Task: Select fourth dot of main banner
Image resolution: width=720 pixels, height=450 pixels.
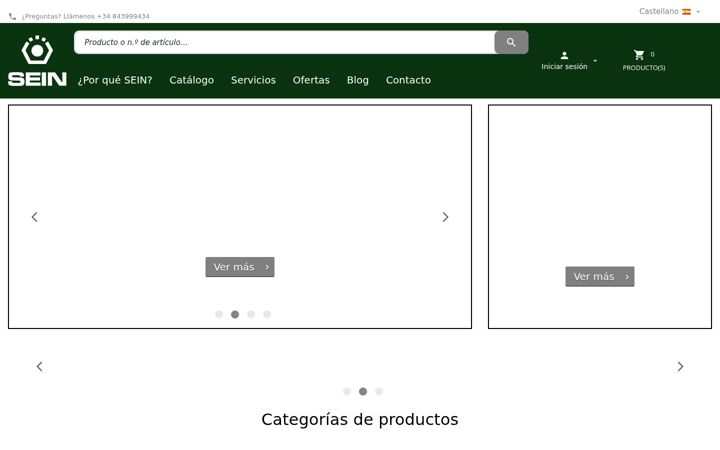Action: (267, 314)
